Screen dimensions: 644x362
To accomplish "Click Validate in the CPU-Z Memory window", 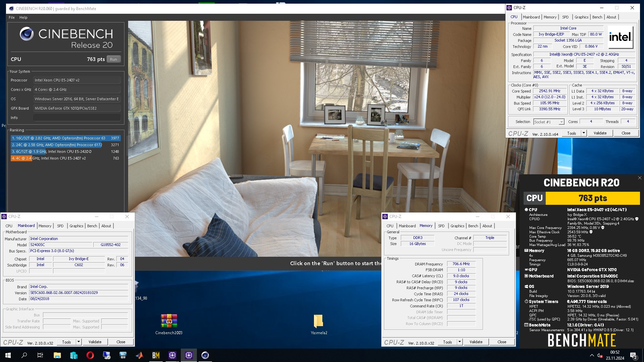I will pos(476,342).
